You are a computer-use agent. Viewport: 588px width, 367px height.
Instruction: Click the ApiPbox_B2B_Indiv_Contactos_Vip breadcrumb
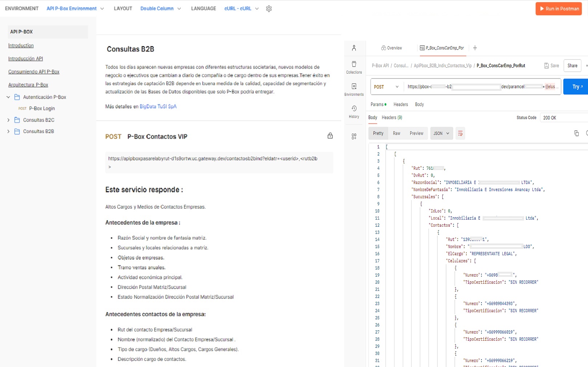443,66
